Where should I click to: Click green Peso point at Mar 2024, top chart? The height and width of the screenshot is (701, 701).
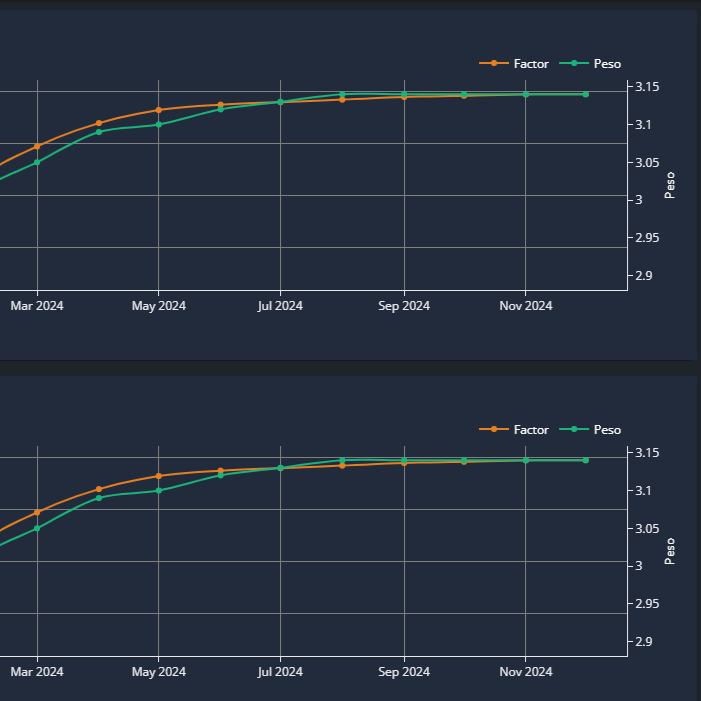(x=37, y=162)
